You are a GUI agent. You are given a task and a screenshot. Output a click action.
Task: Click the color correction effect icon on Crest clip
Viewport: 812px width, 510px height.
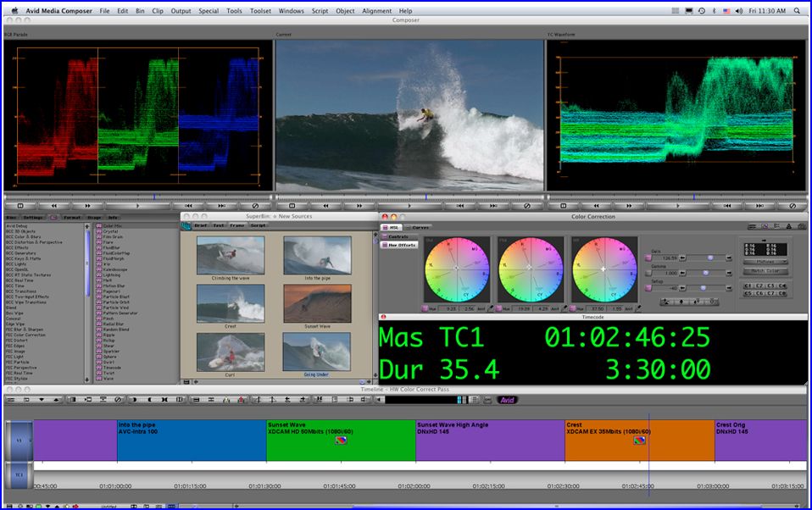click(x=639, y=440)
